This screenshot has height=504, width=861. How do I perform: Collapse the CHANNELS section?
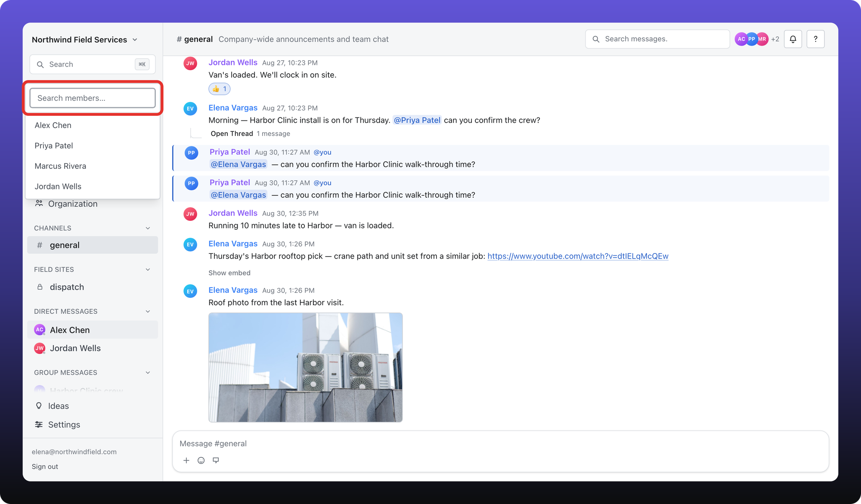148,228
